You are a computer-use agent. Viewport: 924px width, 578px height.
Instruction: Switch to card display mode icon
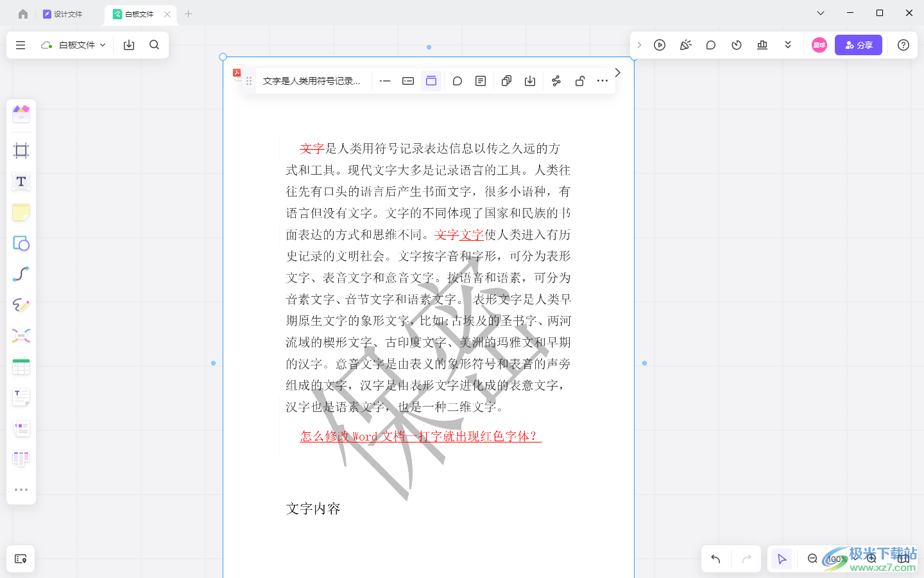pos(408,81)
